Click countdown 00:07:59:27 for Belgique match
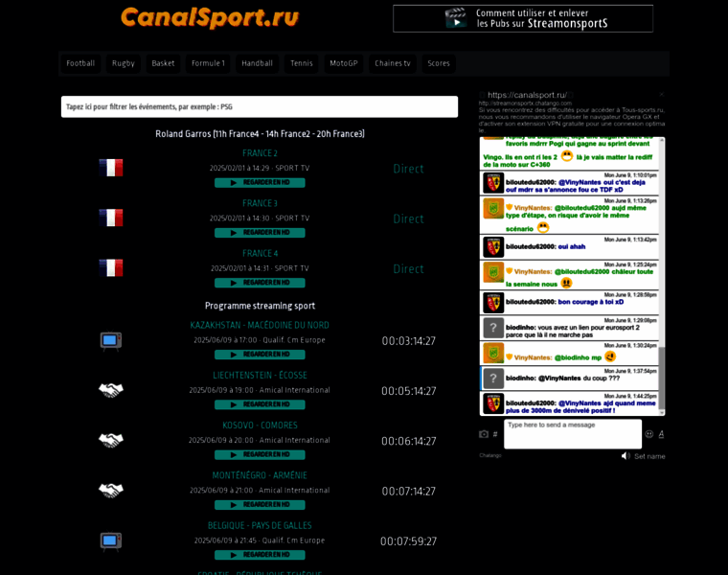 pos(409,541)
